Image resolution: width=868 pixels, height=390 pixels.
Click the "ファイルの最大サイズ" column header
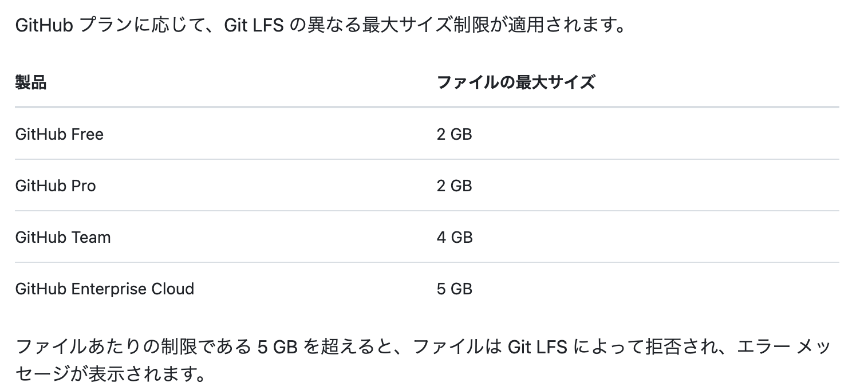515,82
